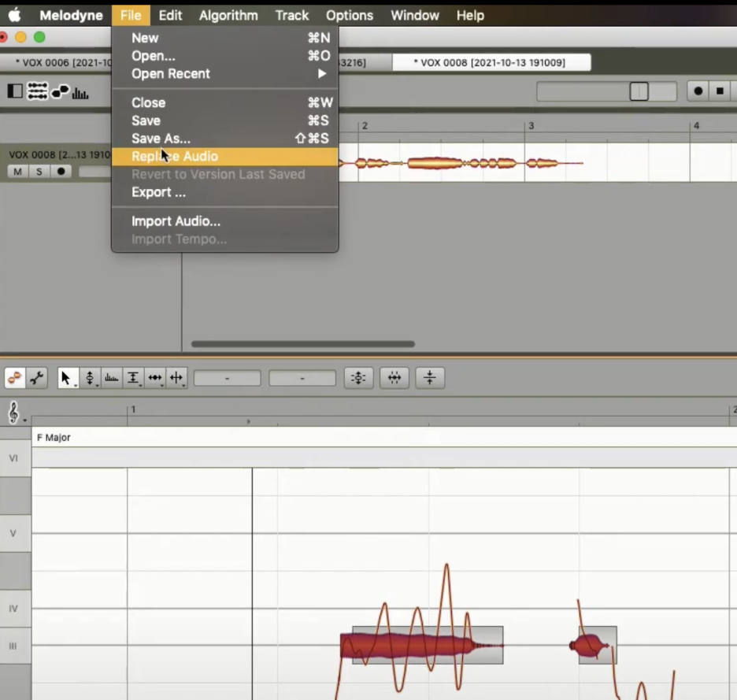
Task: Select the Pitch tool
Action: click(x=89, y=377)
